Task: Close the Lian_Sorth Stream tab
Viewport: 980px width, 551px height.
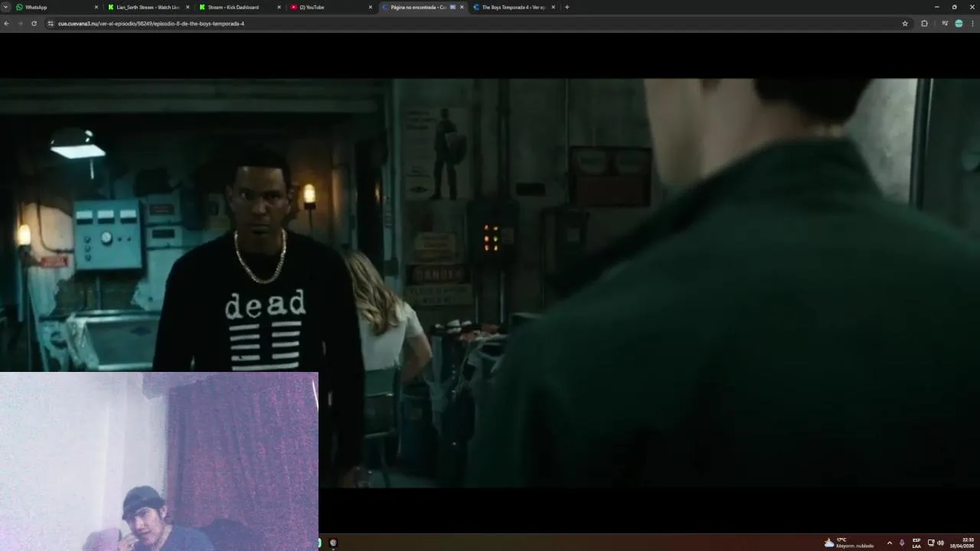Action: pyautogui.click(x=188, y=7)
